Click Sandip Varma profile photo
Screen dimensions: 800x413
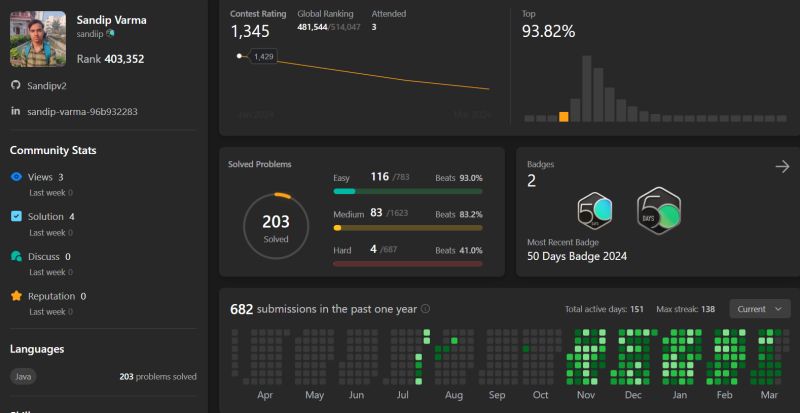(38, 39)
